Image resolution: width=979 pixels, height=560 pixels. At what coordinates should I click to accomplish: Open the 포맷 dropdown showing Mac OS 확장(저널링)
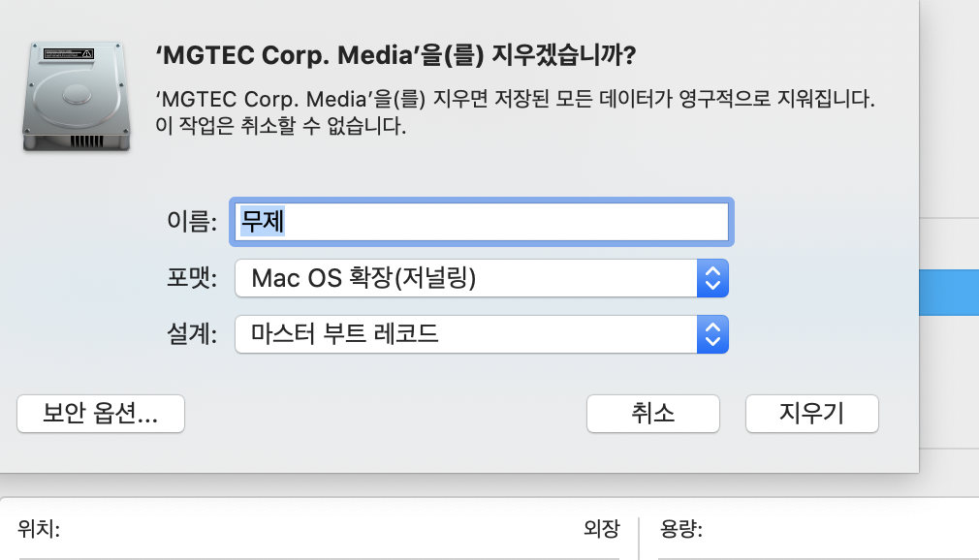(x=482, y=278)
